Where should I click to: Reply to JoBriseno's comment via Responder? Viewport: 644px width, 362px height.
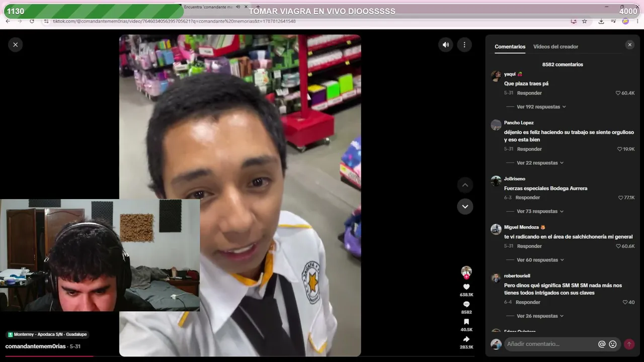pyautogui.click(x=527, y=198)
